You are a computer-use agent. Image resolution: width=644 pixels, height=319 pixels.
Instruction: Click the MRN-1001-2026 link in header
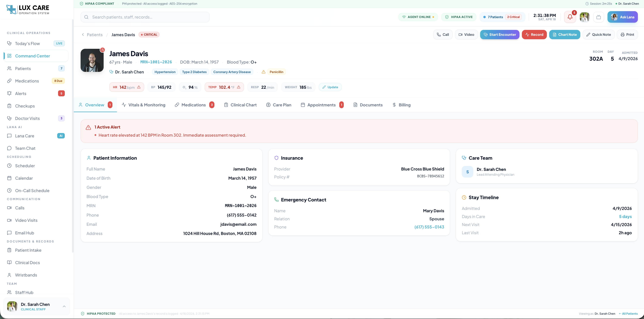pos(156,62)
